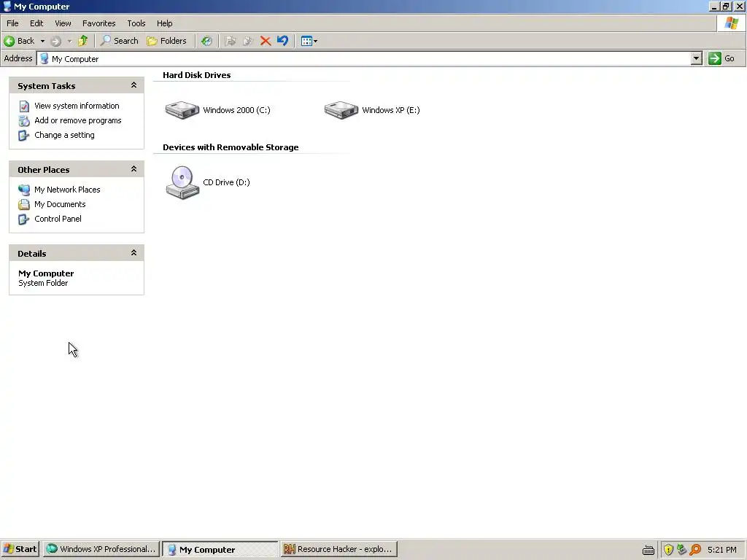Viewport: 747px width, 560px height.
Task: Select the Windows XP (E:) drive icon
Action: click(341, 110)
